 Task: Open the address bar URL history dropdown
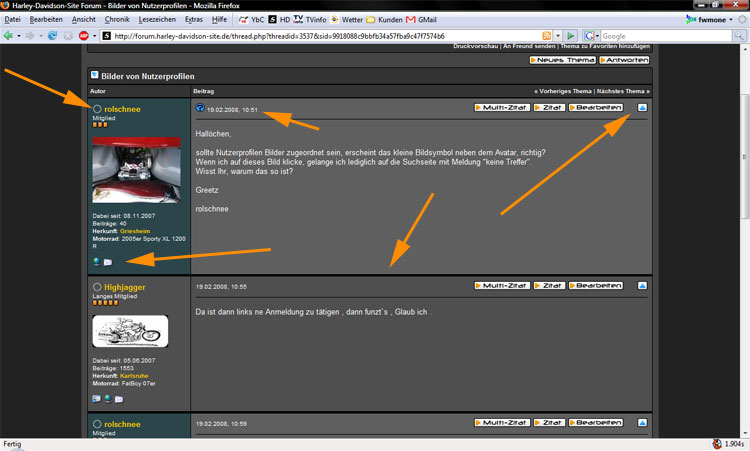pyautogui.click(x=559, y=36)
